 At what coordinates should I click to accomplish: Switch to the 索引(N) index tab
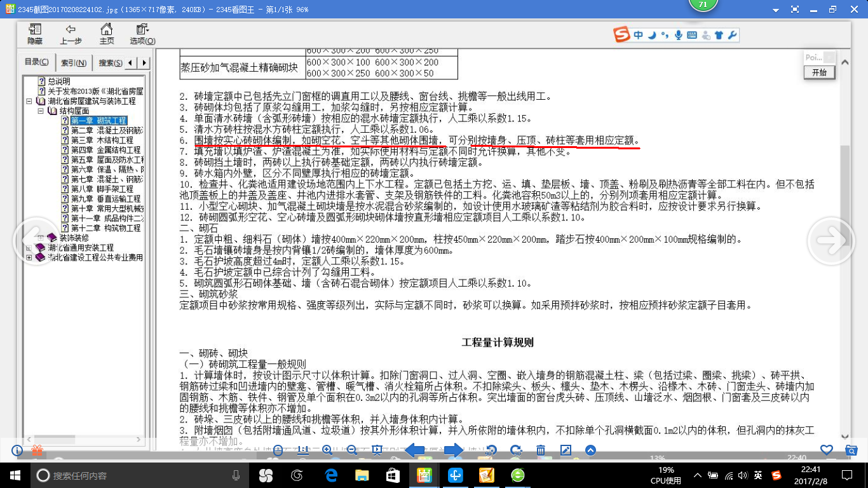(74, 63)
